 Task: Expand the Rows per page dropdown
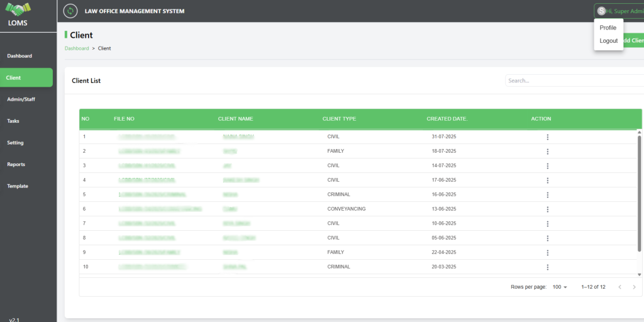(559, 287)
